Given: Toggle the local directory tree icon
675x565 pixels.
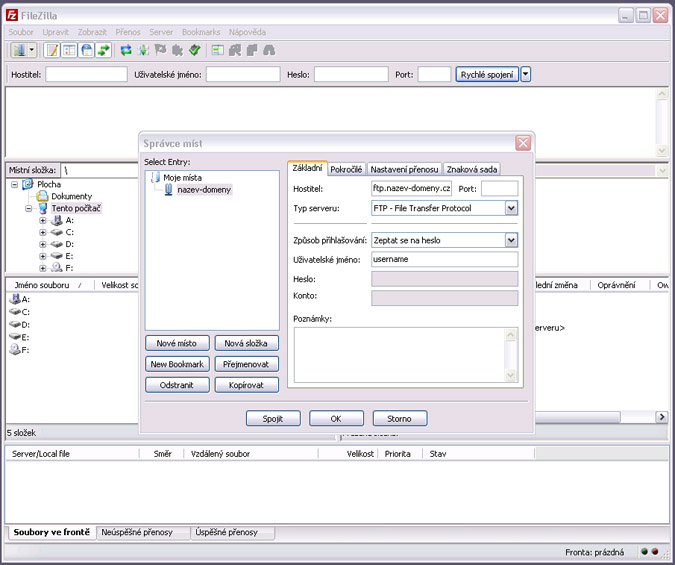Looking at the screenshot, I should [69, 49].
